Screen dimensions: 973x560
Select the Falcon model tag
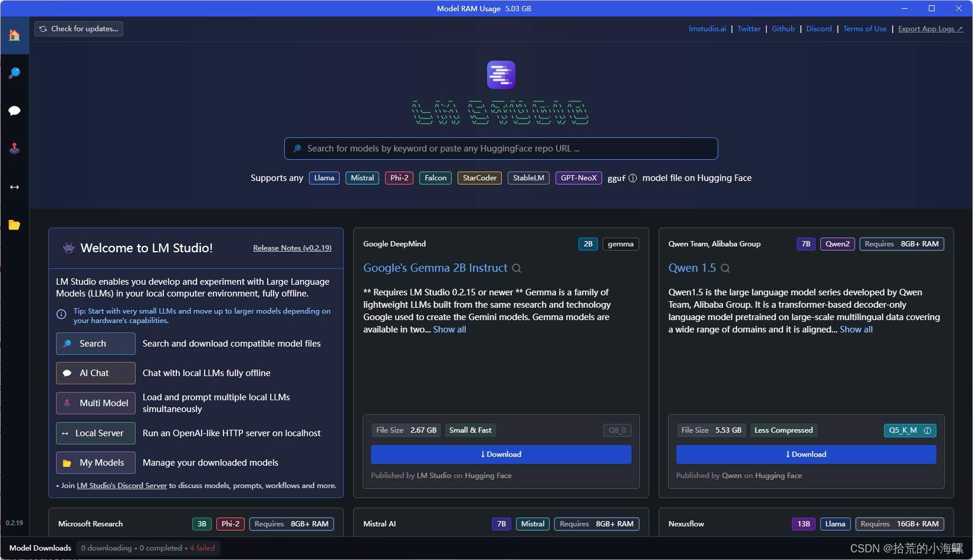(436, 178)
